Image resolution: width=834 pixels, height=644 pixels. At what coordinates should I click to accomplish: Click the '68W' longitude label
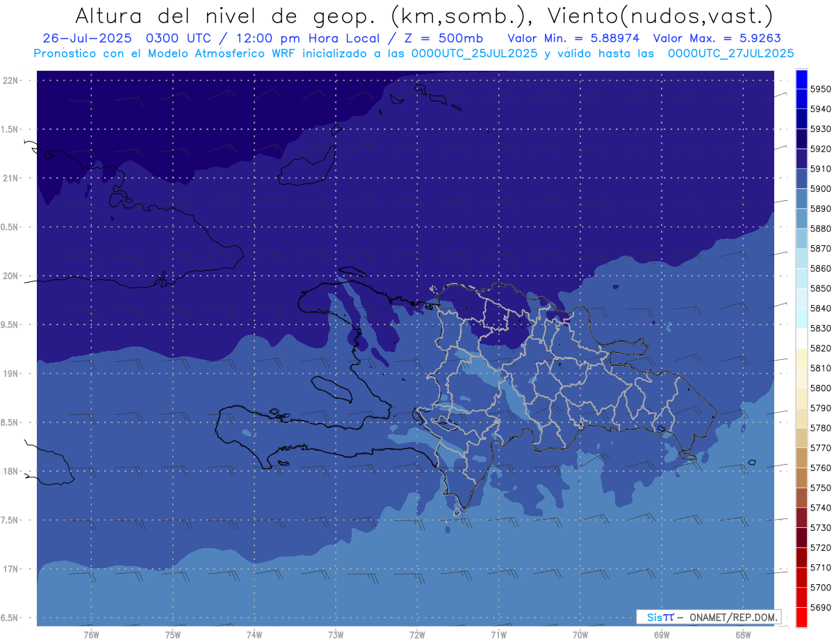(743, 635)
